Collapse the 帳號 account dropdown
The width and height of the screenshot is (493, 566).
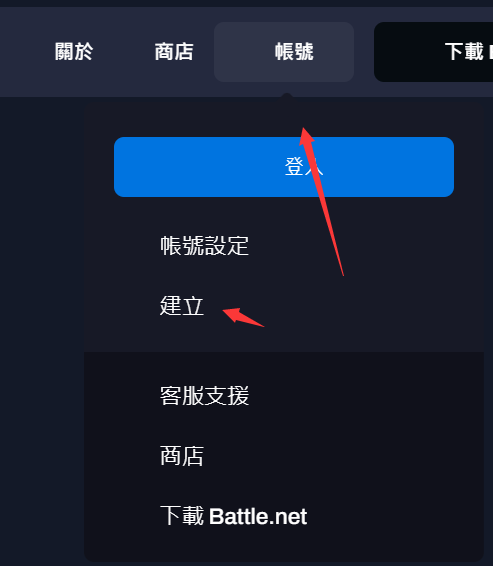[284, 52]
